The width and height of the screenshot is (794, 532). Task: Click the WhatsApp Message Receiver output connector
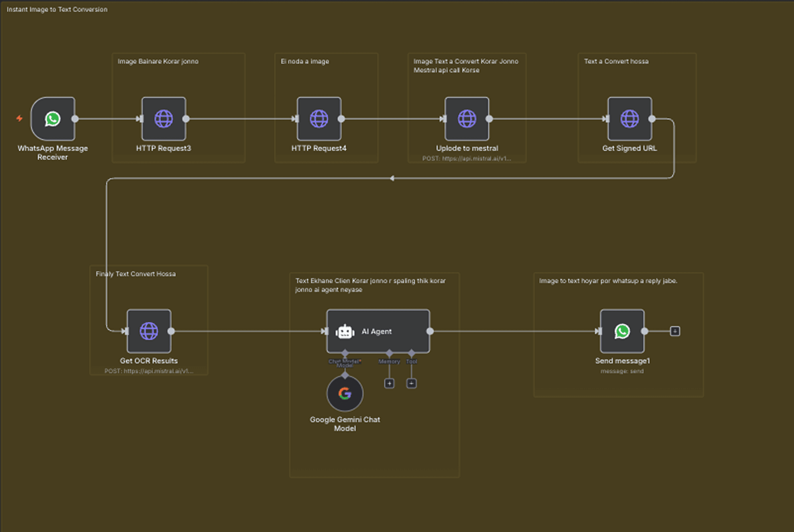[x=75, y=119]
